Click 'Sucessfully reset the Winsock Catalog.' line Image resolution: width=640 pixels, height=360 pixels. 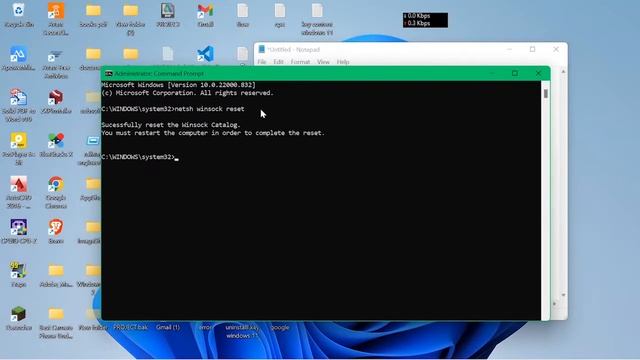(171, 125)
